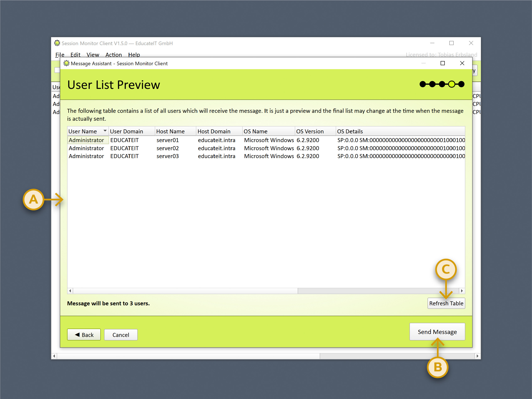This screenshot has width=532, height=399.
Task: Close the Message Assistant dialog
Action: (x=462, y=63)
